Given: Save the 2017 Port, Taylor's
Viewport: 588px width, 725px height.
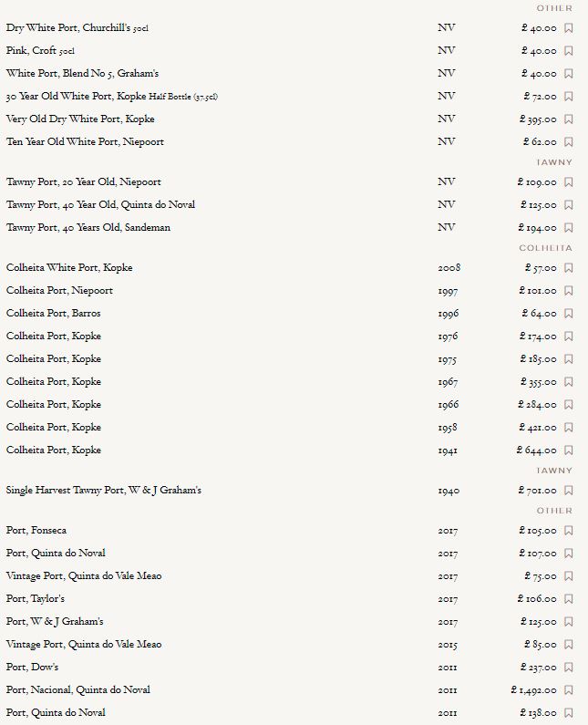Looking at the screenshot, I should point(569,599).
